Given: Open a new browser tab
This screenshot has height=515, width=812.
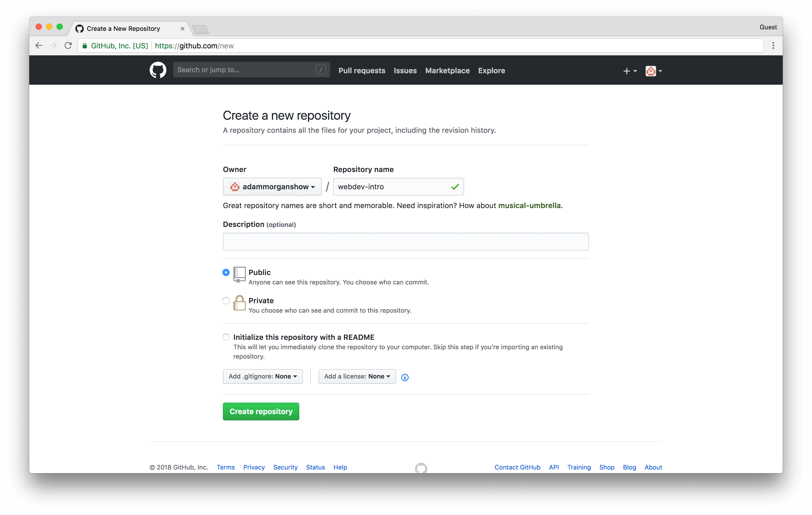Looking at the screenshot, I should point(201,29).
